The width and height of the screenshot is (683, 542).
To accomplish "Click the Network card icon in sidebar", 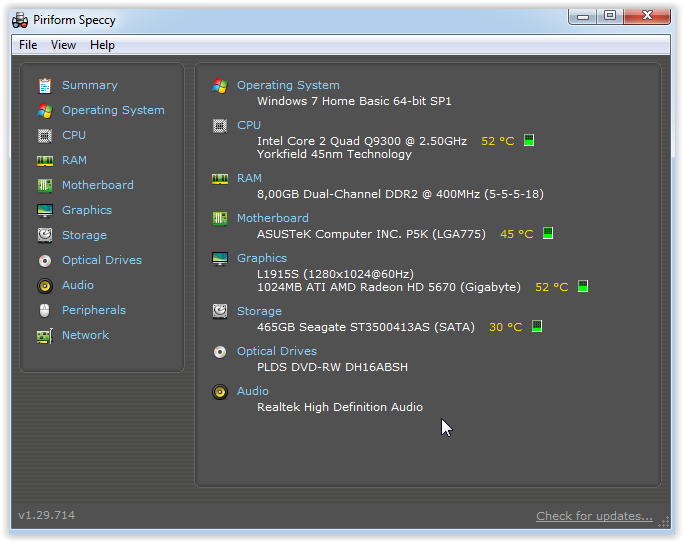I will click(x=45, y=336).
